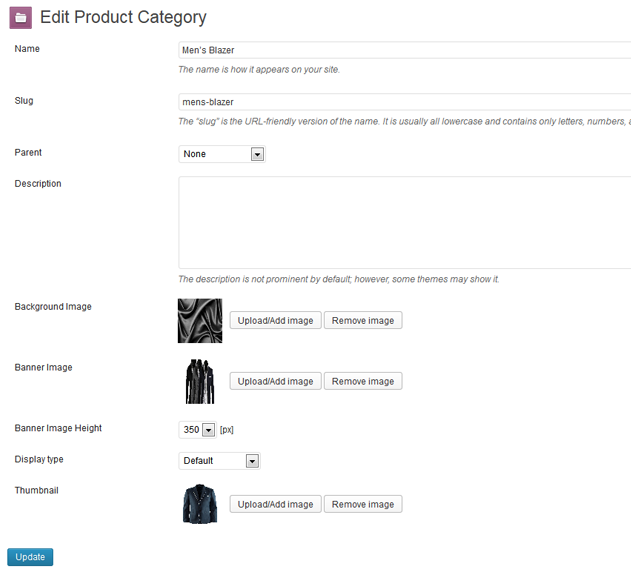The height and width of the screenshot is (579, 631).
Task: Remove the category Thumbnail image
Action: tap(363, 504)
